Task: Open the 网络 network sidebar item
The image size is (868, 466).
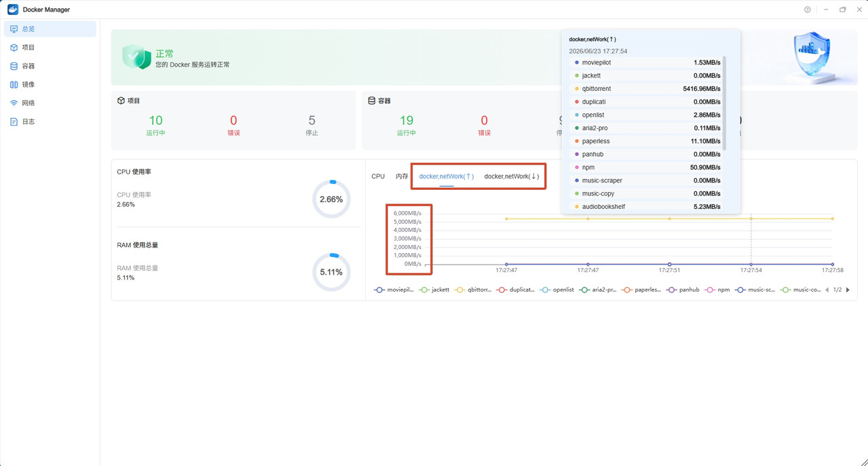Action: tap(50, 103)
